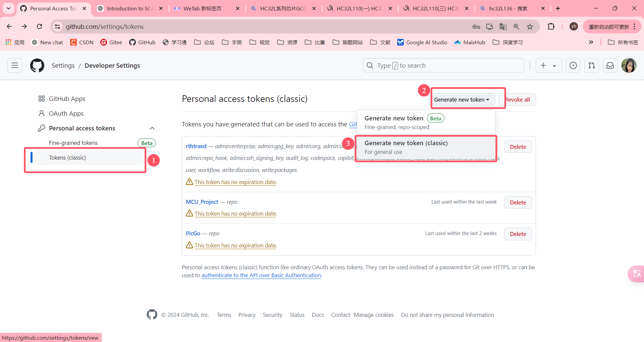Select Generate new token (classic) option
Viewport: 644px width, 342px height.
tap(426, 147)
